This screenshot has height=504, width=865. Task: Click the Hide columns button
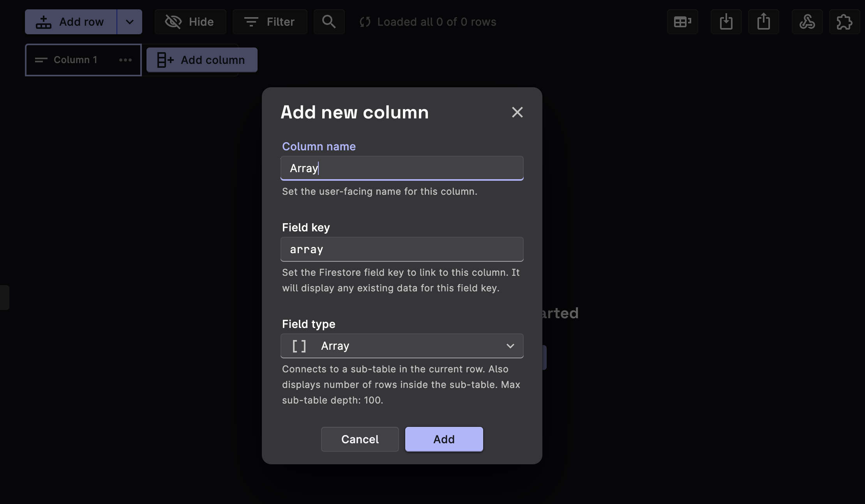point(190,22)
